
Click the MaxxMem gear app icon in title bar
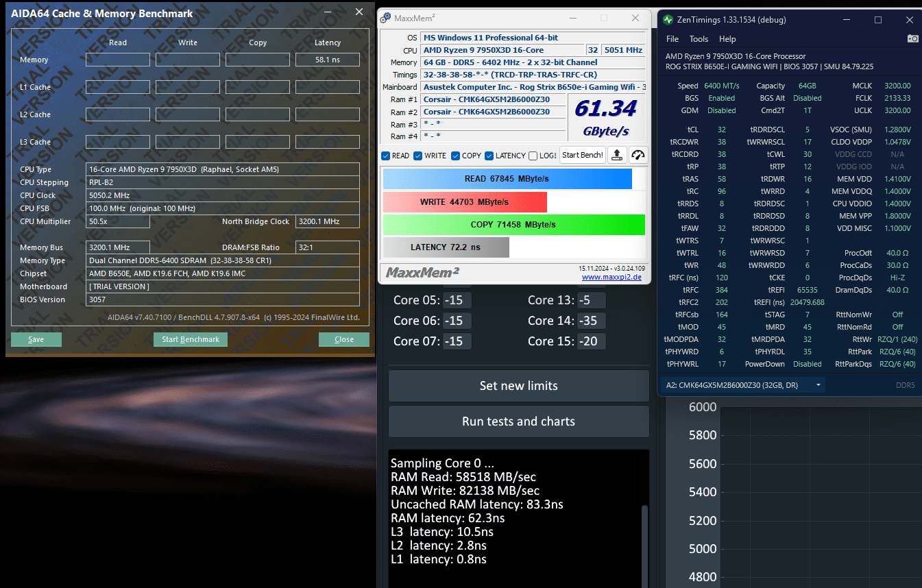(x=386, y=18)
